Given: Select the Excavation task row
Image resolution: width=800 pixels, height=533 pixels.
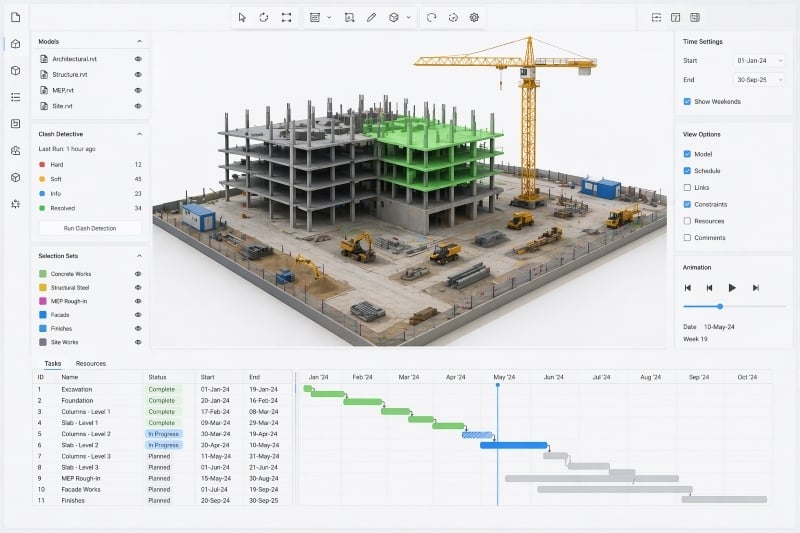Looking at the screenshot, I should 163,389.
